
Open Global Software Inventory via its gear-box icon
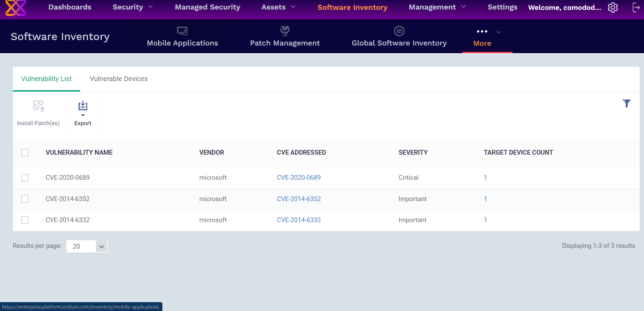click(x=399, y=31)
